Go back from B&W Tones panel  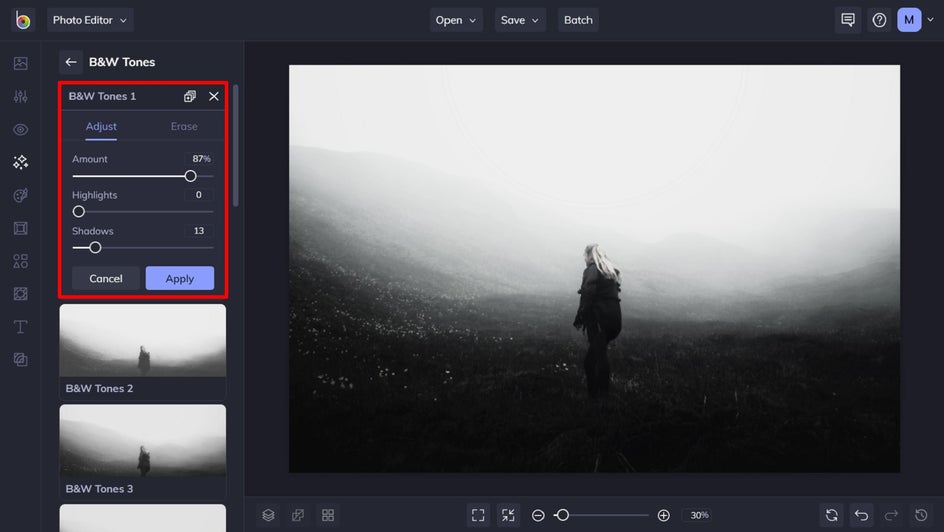click(71, 62)
